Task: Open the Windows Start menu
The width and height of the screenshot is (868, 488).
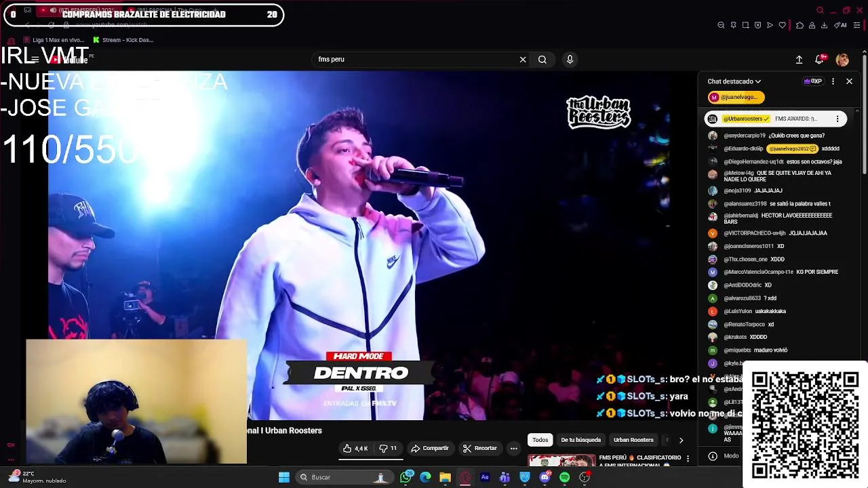Action: pyautogui.click(x=284, y=477)
